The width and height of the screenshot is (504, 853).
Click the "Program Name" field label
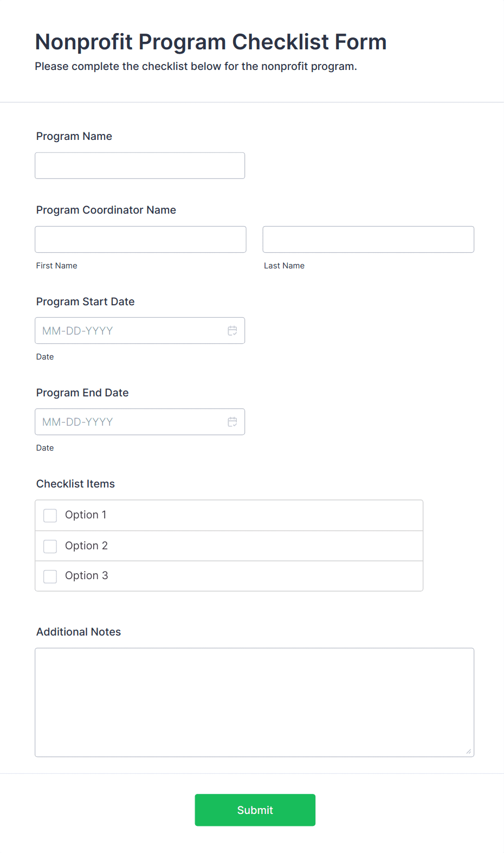pos(74,137)
